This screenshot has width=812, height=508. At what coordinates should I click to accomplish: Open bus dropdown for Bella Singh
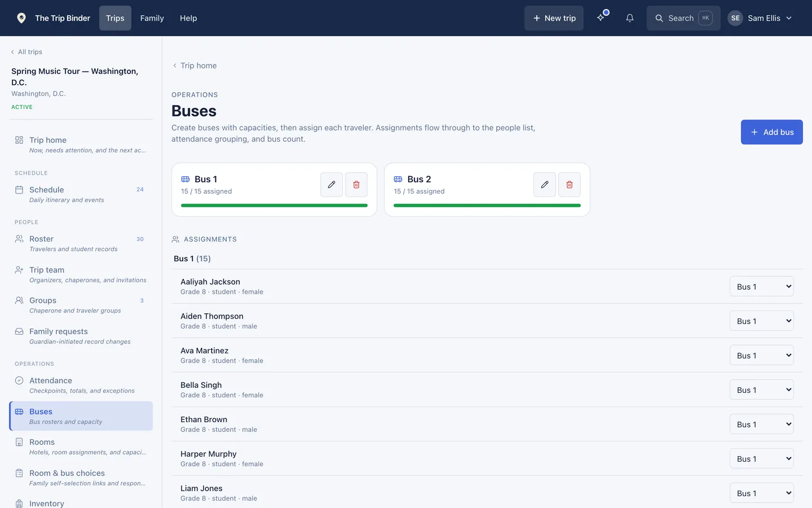762,390
